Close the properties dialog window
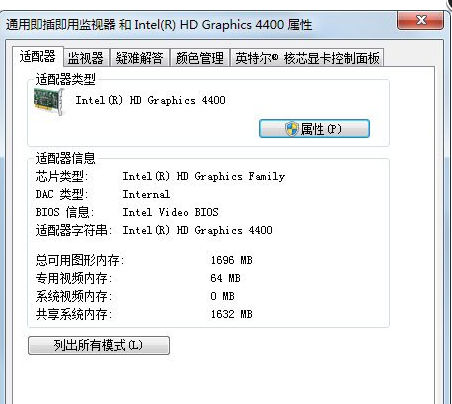Screen dimensions: 452x404 (x=421, y=21)
